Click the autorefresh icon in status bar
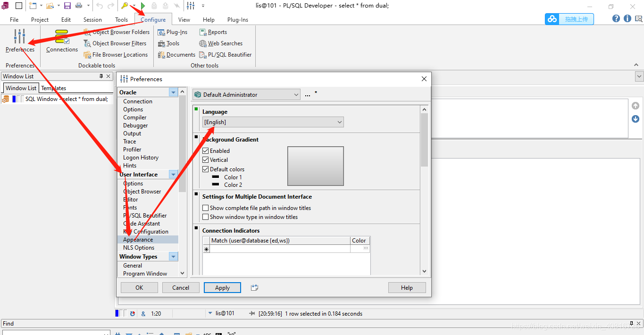The height and width of the screenshot is (335, 644). pos(133,313)
